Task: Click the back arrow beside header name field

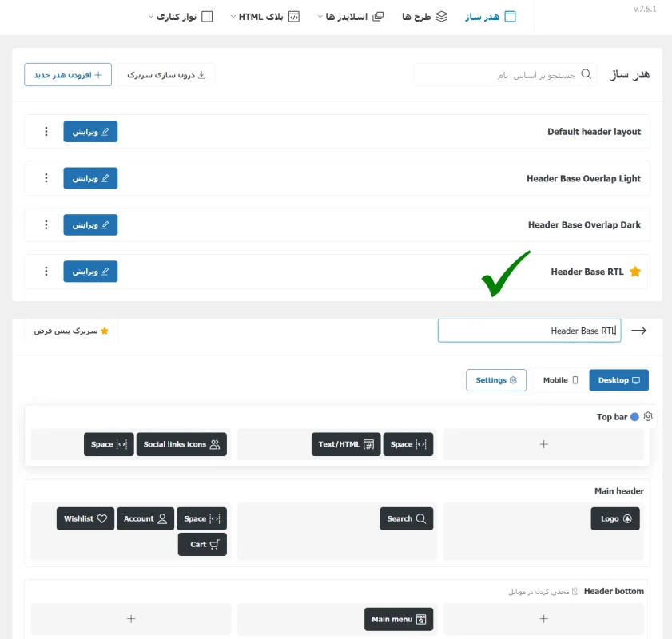Action: pos(638,331)
